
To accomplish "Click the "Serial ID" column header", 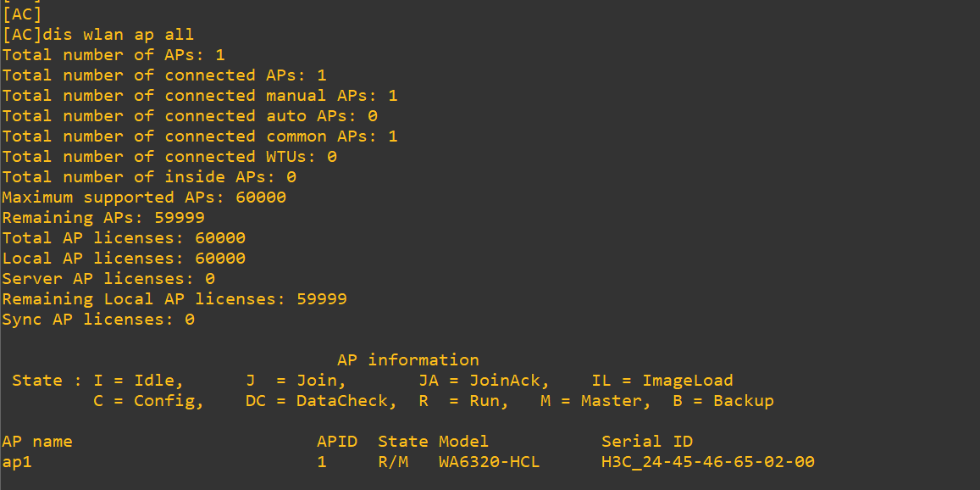I will pyautogui.click(x=646, y=442).
